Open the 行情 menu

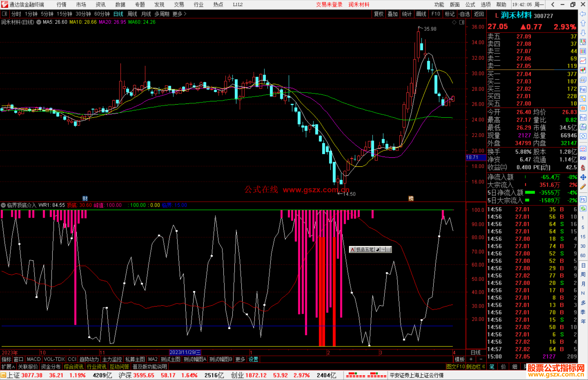62,5
